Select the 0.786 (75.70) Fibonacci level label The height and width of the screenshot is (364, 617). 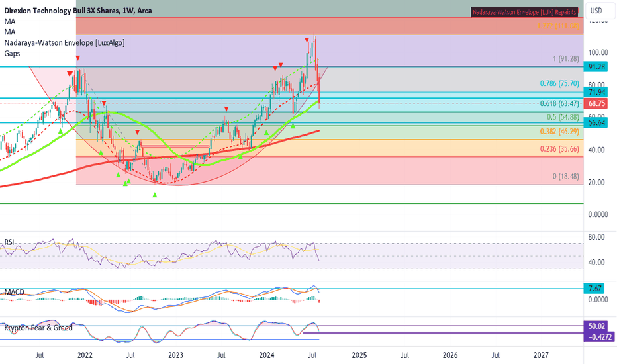click(x=559, y=83)
